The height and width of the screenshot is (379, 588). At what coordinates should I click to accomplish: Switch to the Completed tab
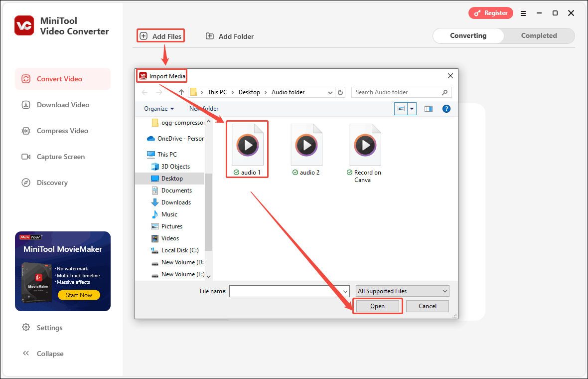(x=539, y=35)
